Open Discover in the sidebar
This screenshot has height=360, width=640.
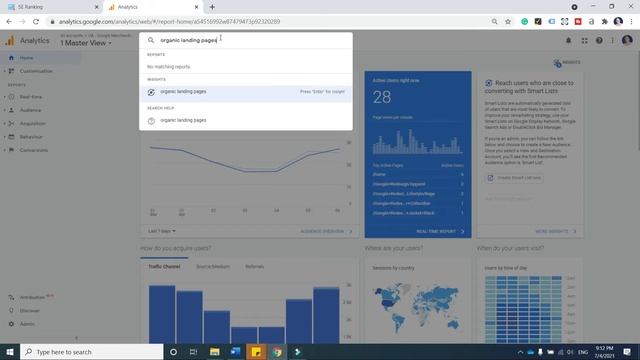pyautogui.click(x=29, y=311)
